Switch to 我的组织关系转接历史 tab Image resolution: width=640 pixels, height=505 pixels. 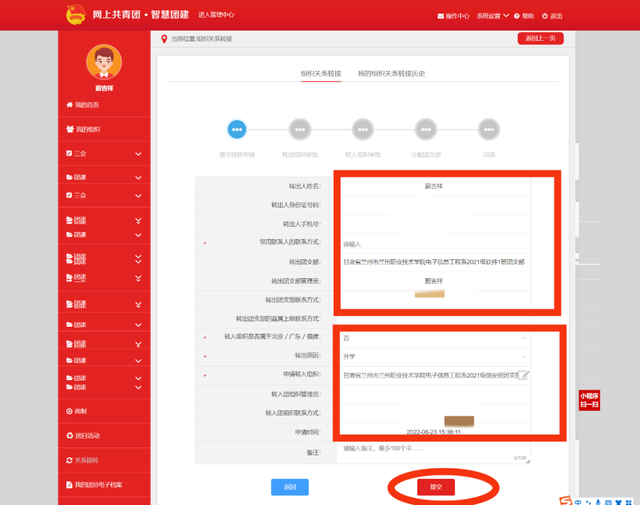point(391,73)
